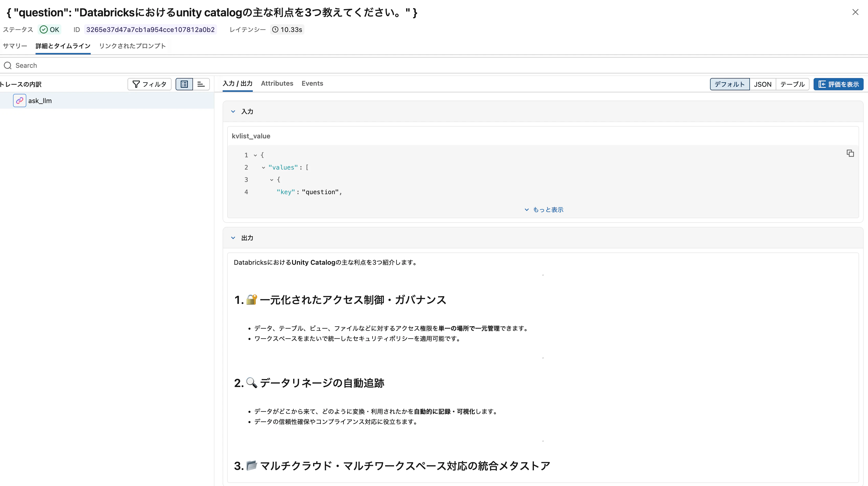Select the detailed list view icon
Viewport: 868px width, 486px height.
[184, 84]
